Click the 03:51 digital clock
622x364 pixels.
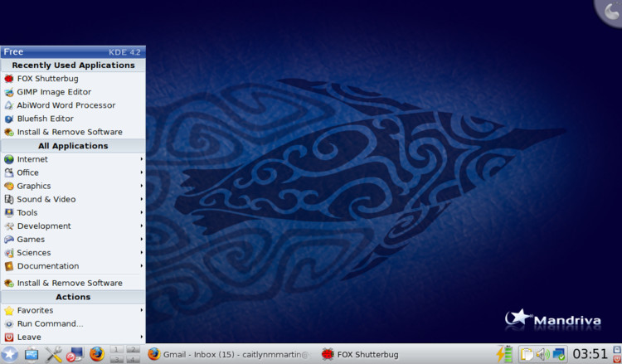coord(590,354)
